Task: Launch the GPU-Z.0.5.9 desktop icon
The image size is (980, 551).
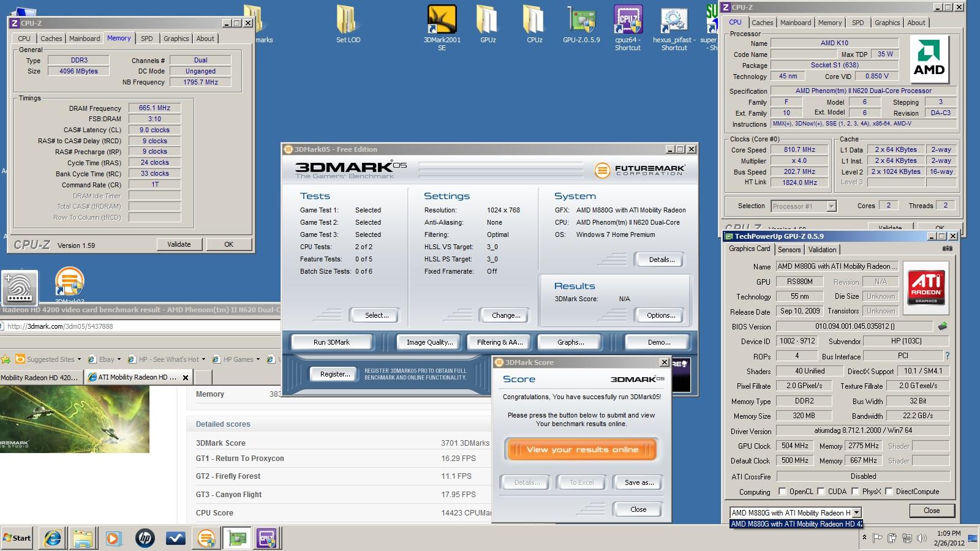Action: pos(582,24)
